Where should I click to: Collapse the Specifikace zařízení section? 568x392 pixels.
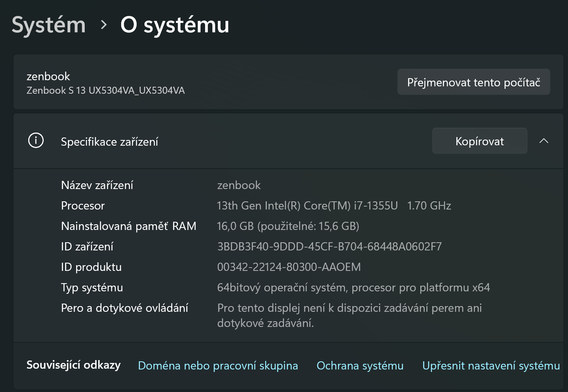[x=544, y=141]
